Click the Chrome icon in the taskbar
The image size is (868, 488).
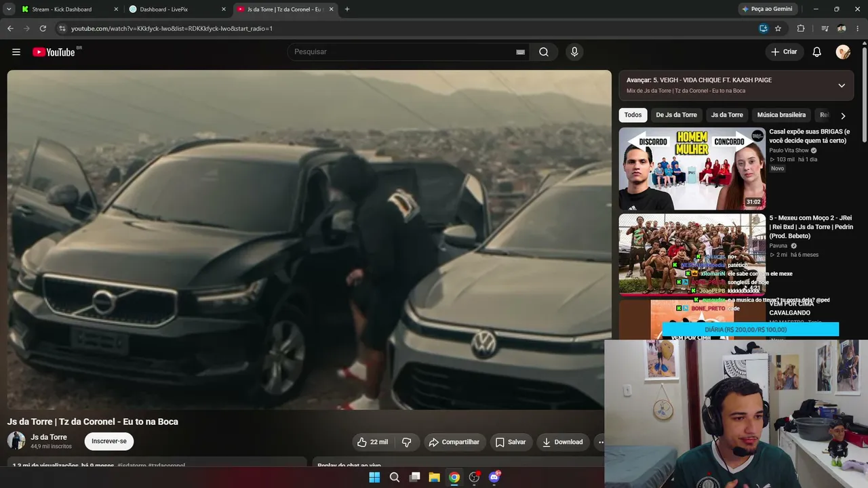(x=454, y=477)
